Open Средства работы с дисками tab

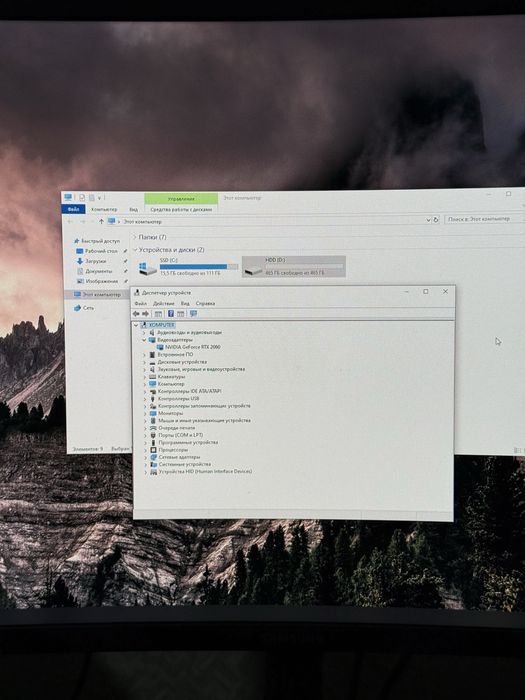181,209
